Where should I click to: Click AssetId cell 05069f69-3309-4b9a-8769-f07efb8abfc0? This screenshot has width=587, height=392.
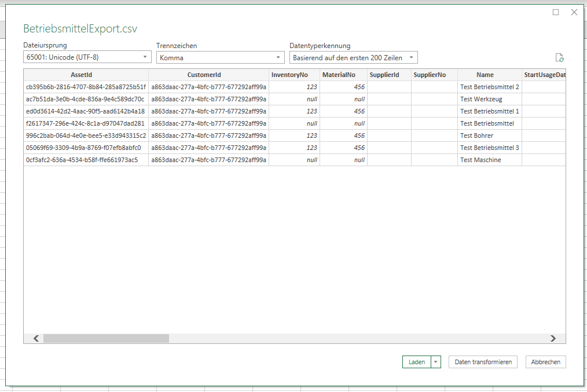point(86,148)
